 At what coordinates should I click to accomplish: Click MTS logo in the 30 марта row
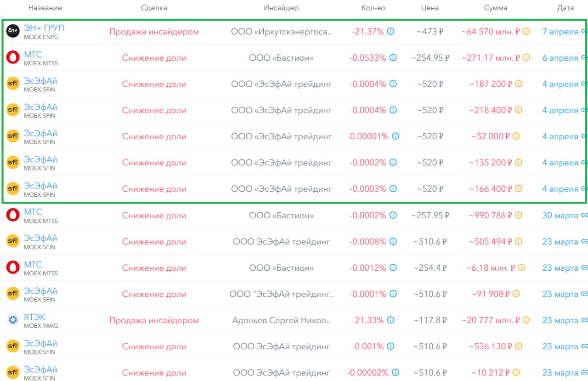12,215
